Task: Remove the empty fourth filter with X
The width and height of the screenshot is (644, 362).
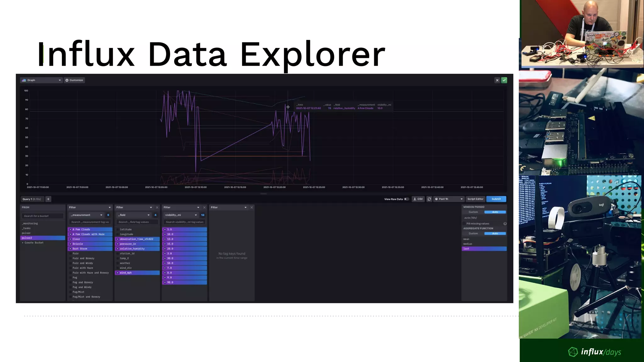Action: 252,207
